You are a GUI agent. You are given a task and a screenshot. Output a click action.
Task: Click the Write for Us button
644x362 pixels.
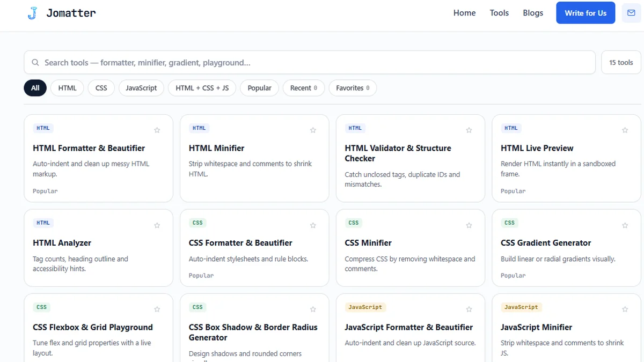(x=586, y=13)
